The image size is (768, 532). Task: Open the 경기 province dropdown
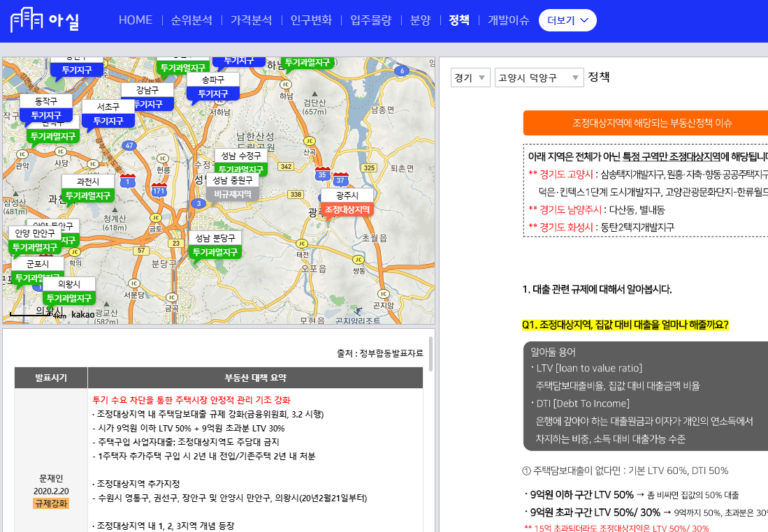coord(470,77)
